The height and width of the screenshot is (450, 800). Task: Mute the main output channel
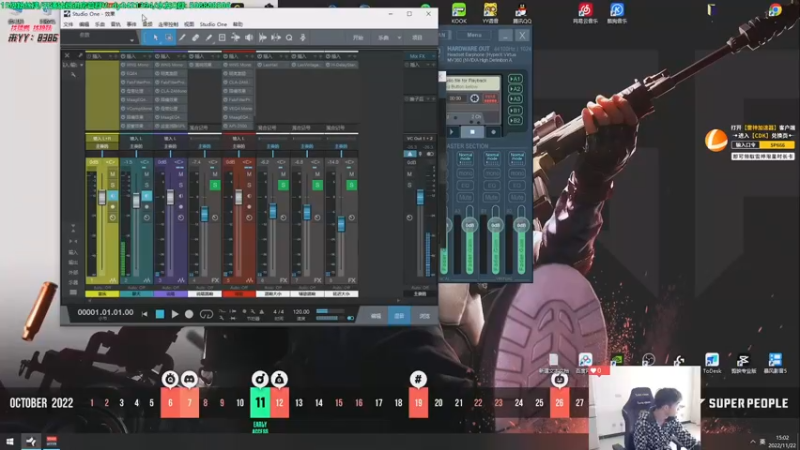click(409, 174)
